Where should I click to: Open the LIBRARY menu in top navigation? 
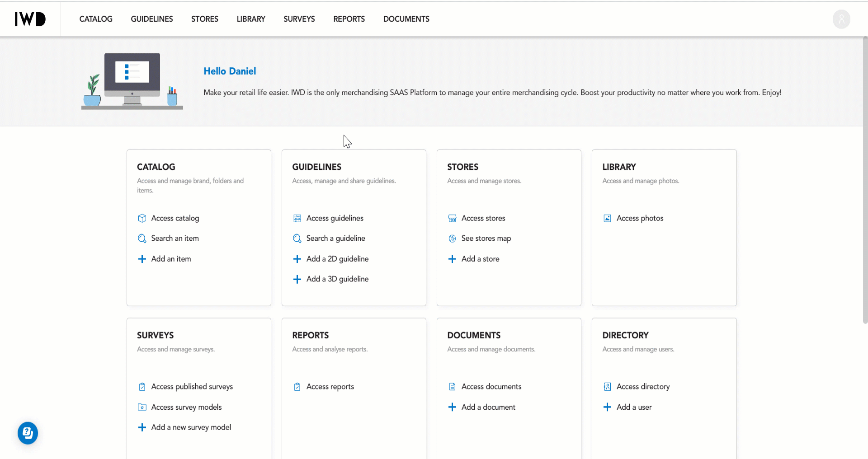pyautogui.click(x=251, y=19)
